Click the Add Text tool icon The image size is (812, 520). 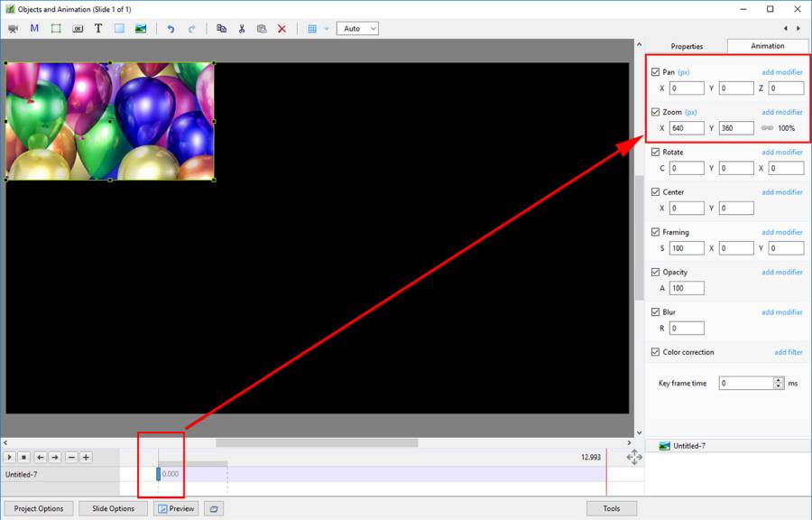pyautogui.click(x=98, y=29)
